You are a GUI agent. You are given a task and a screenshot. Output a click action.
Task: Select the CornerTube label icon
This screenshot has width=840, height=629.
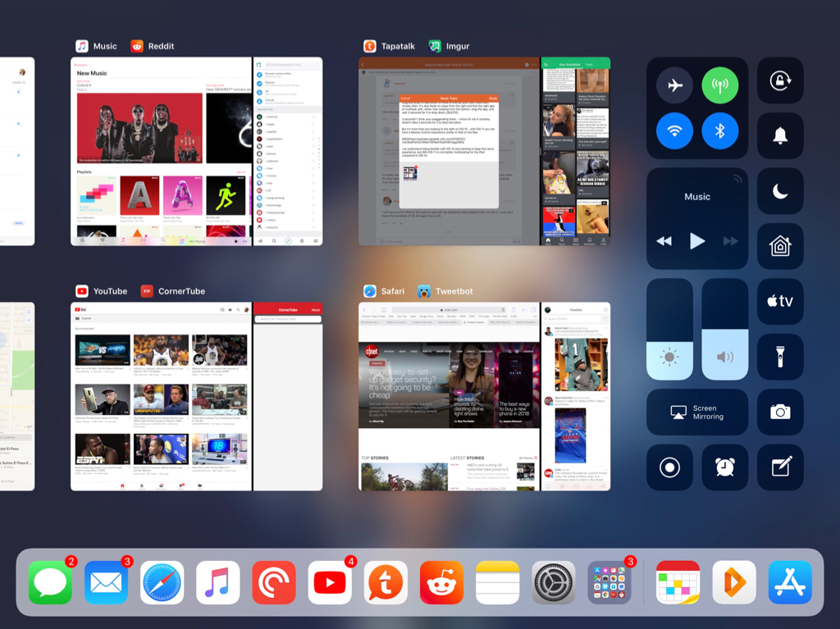point(147,291)
